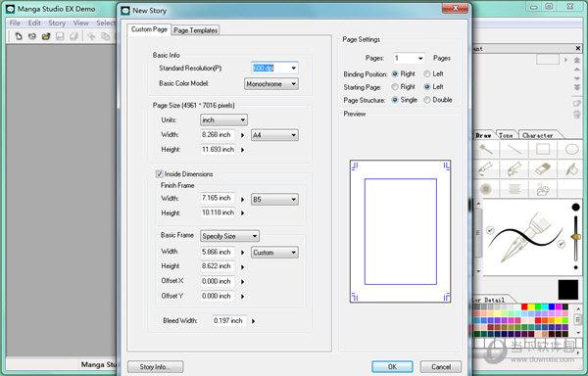Viewport: 588px width, 376px height.
Task: Click the right checkmark badge on pen preview
Action: point(561,244)
